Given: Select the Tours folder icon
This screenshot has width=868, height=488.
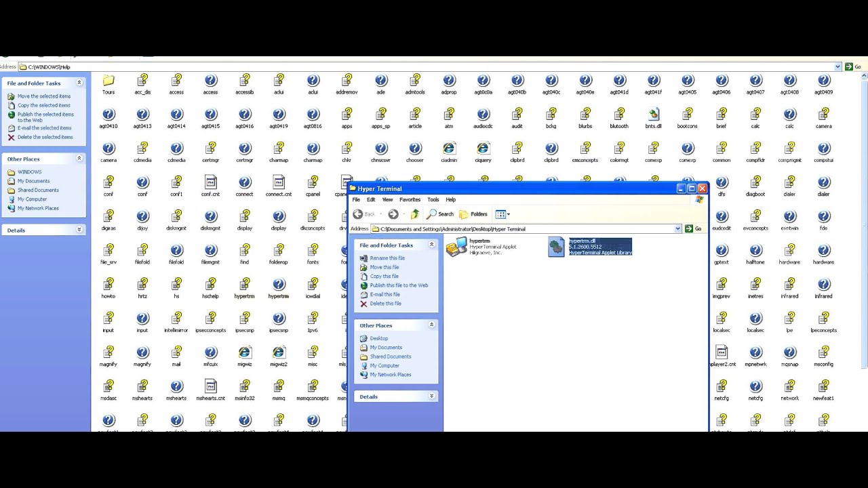Looking at the screenshot, I should click(x=108, y=81).
